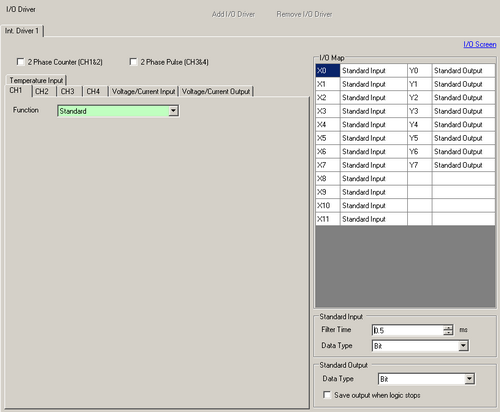
Task: Open the I/O Screen link
Action: (x=480, y=44)
